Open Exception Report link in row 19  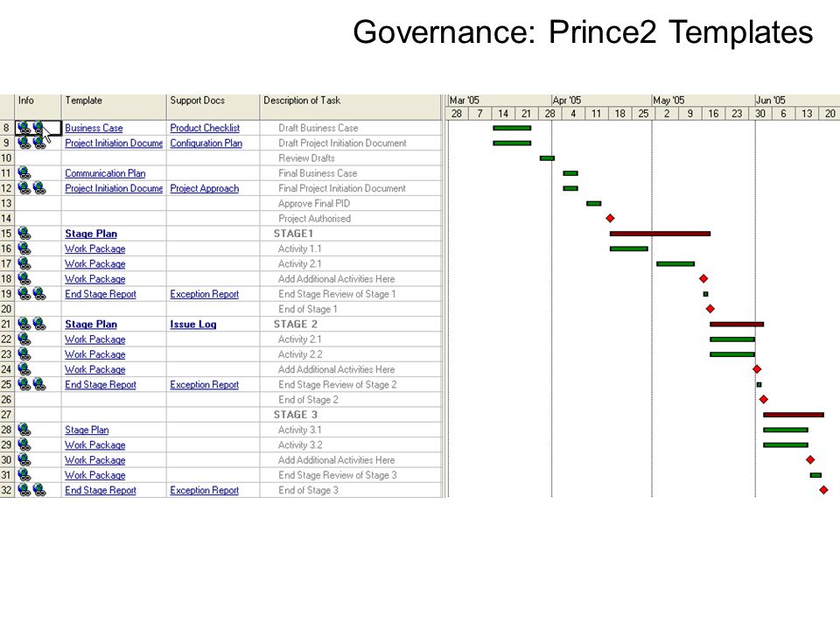(x=204, y=294)
